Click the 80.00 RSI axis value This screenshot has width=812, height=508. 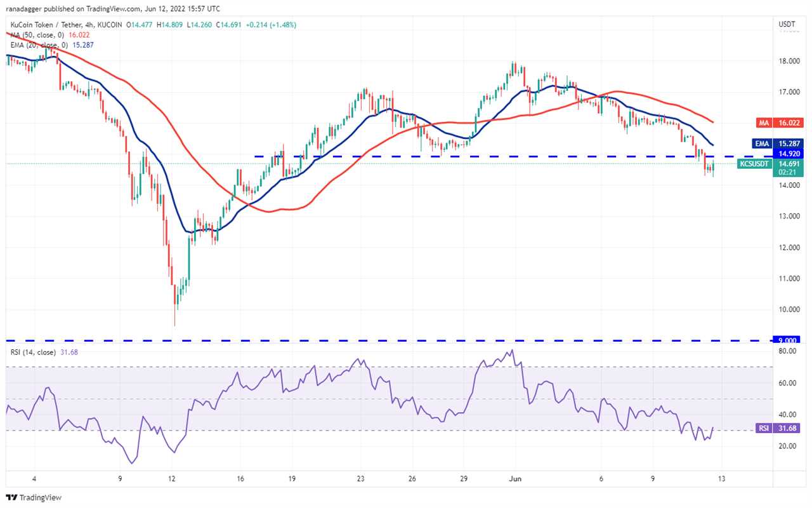[787, 351]
